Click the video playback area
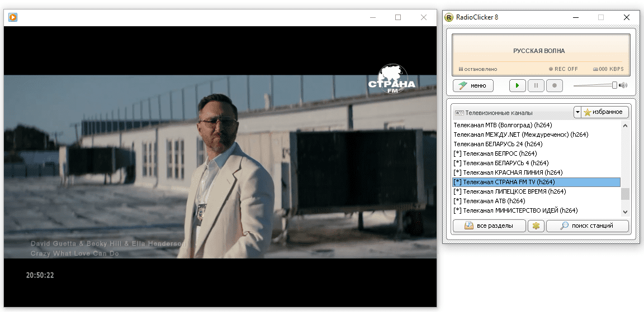Screen dimensions: 644x312 pos(220,166)
